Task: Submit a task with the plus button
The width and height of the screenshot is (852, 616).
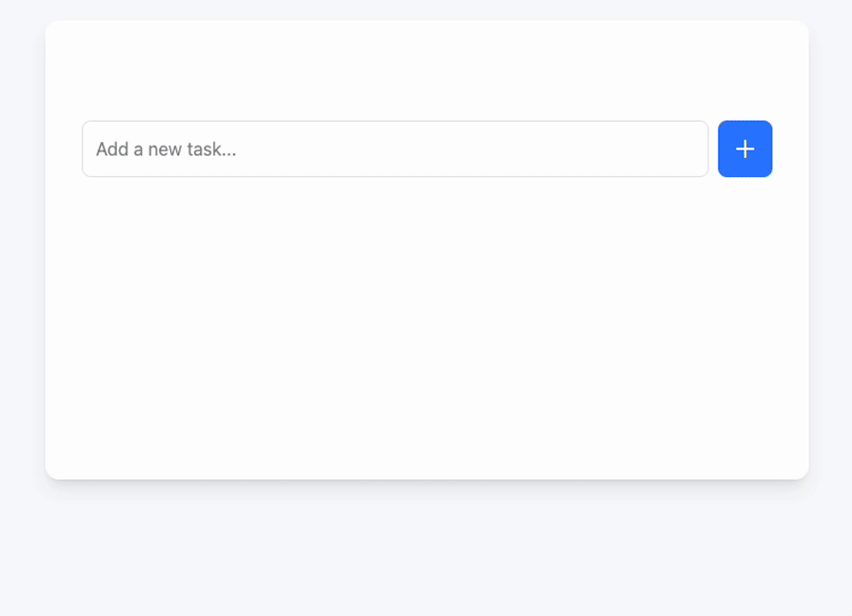Action: point(744,149)
